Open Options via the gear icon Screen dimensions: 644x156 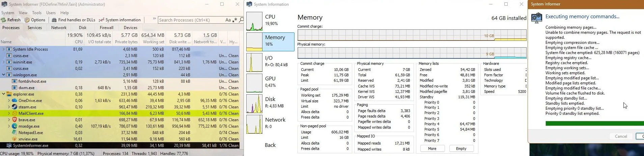27,20
